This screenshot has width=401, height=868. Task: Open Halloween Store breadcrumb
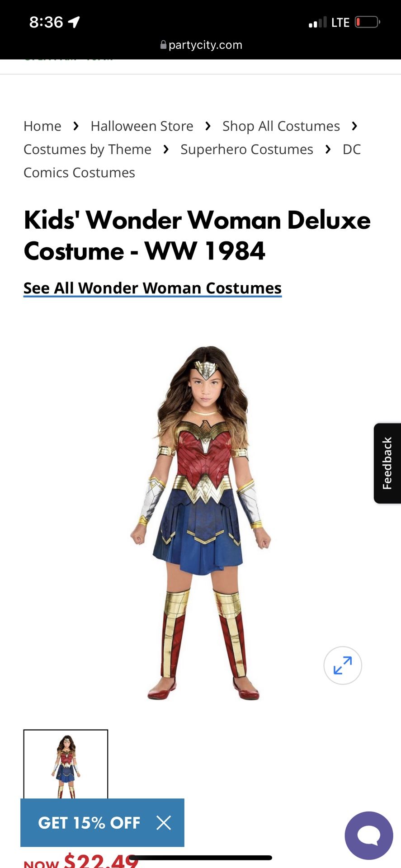[x=142, y=126]
